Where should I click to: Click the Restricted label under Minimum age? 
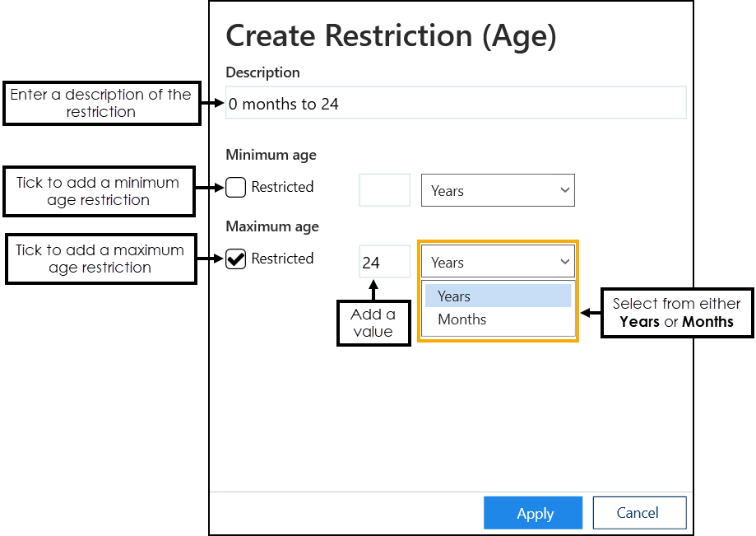point(282,188)
